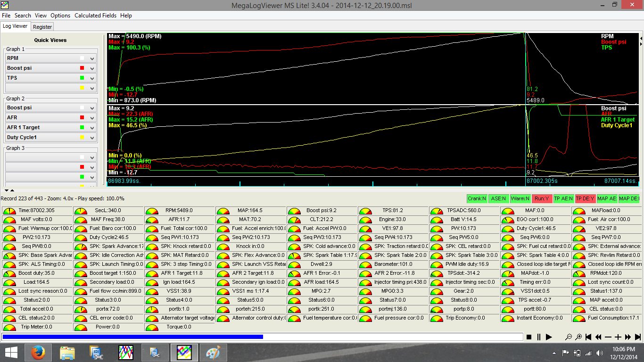Open the Duty Cycle1 field dropdown
Screen dimensions: 644x362
(92, 138)
